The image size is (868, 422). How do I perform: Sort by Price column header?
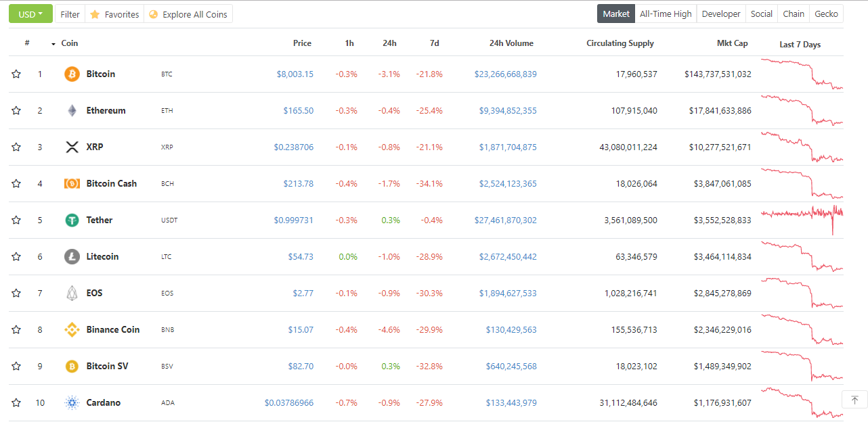point(302,43)
